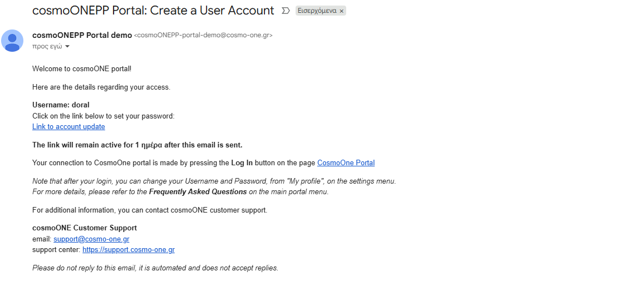Click the Εισερχόμενα label chip
The height and width of the screenshot is (281, 644).
316,11
